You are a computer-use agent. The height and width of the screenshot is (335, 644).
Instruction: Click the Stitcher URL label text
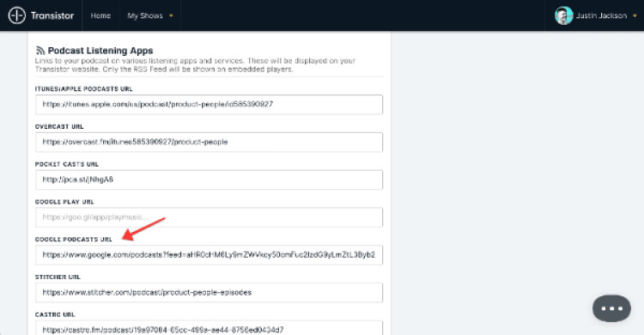point(58,277)
